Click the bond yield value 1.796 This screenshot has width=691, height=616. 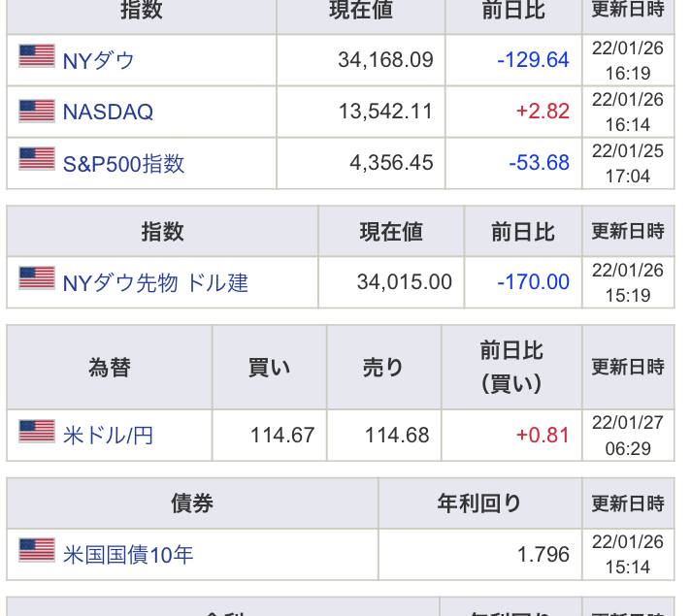click(543, 555)
